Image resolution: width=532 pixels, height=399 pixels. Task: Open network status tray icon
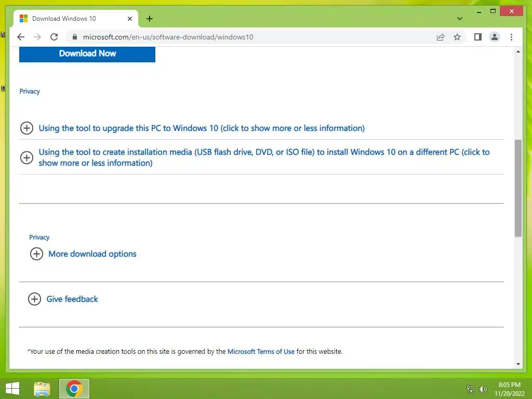[471, 389]
